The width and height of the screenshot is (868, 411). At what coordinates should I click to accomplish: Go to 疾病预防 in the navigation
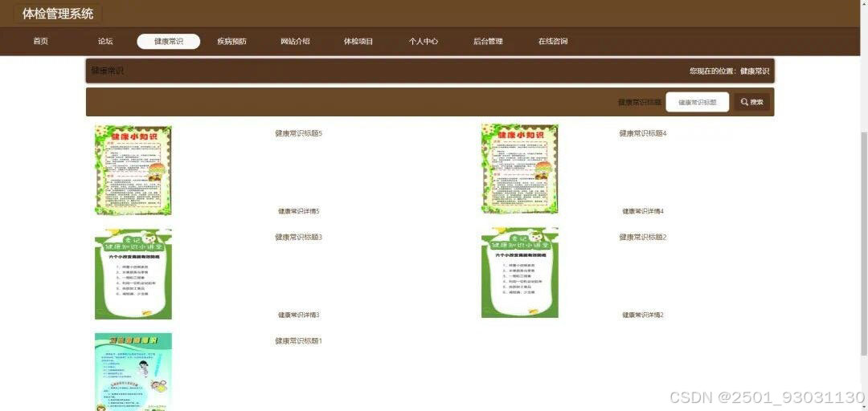coord(232,41)
